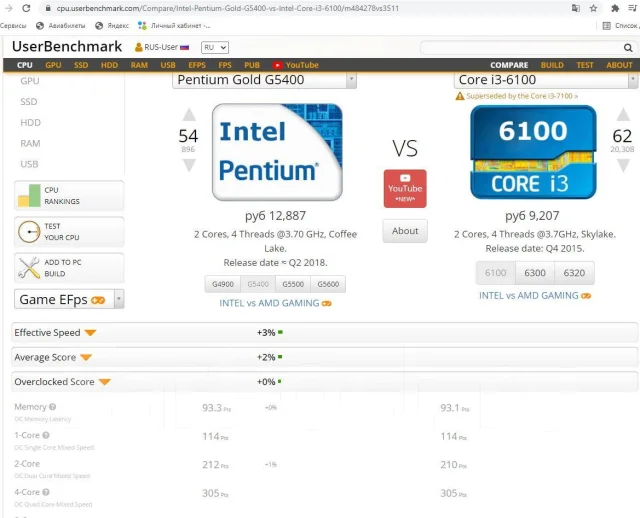Choose USB in the left sidebar

pyautogui.click(x=29, y=164)
